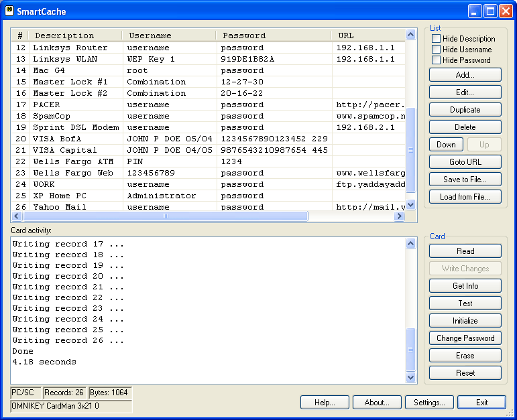Click the Card activity scrollbar thumb

410,350
